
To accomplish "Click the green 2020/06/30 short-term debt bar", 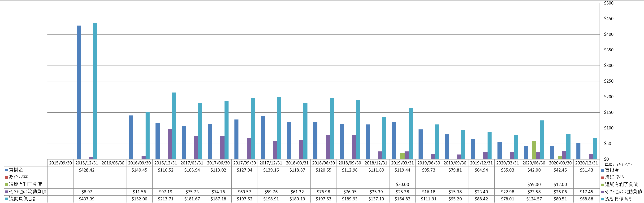I will [x=534, y=150].
